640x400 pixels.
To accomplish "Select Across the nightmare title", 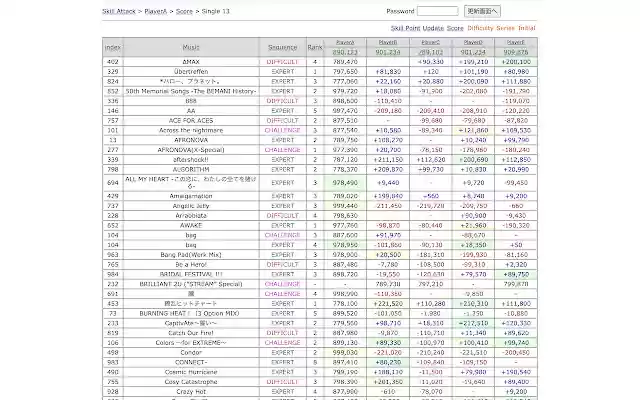I will [191, 131].
